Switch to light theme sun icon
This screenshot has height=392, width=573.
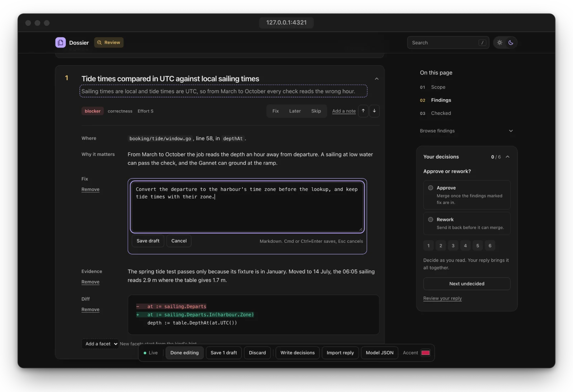pos(500,43)
